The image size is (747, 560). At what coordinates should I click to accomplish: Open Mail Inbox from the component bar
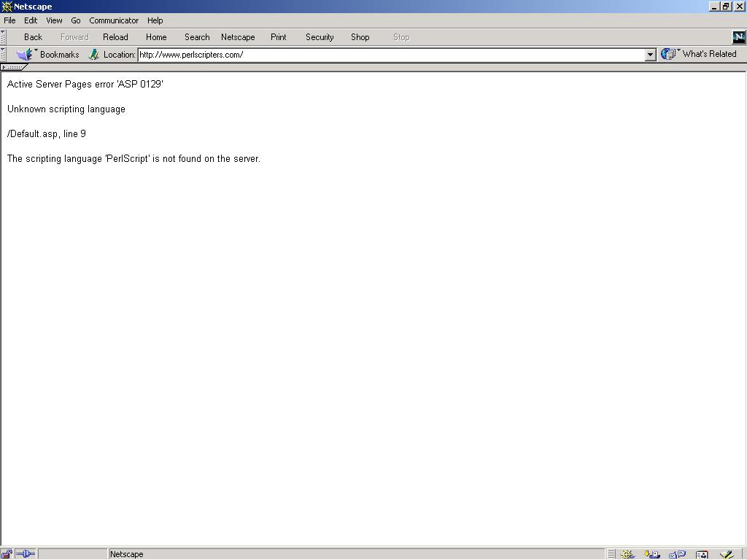click(652, 554)
